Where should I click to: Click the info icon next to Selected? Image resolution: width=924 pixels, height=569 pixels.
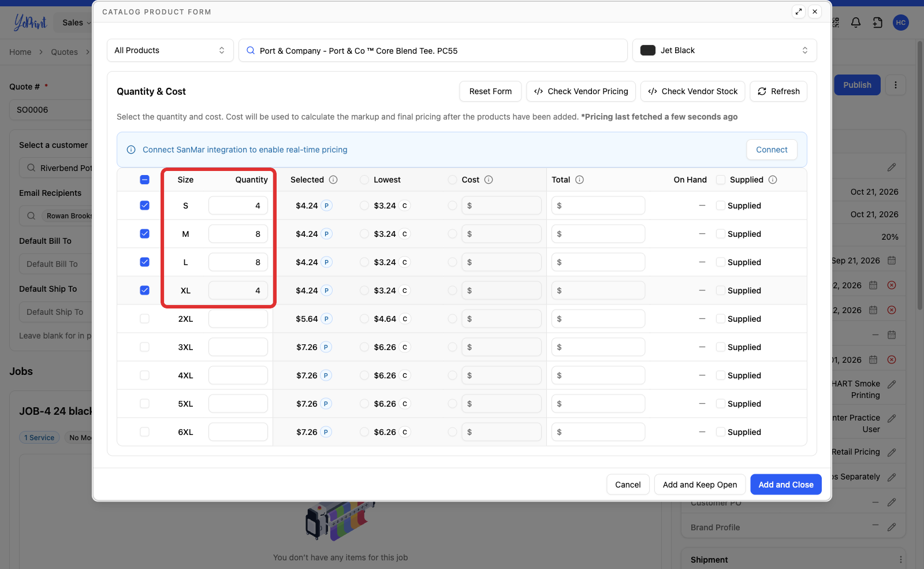pyautogui.click(x=333, y=180)
